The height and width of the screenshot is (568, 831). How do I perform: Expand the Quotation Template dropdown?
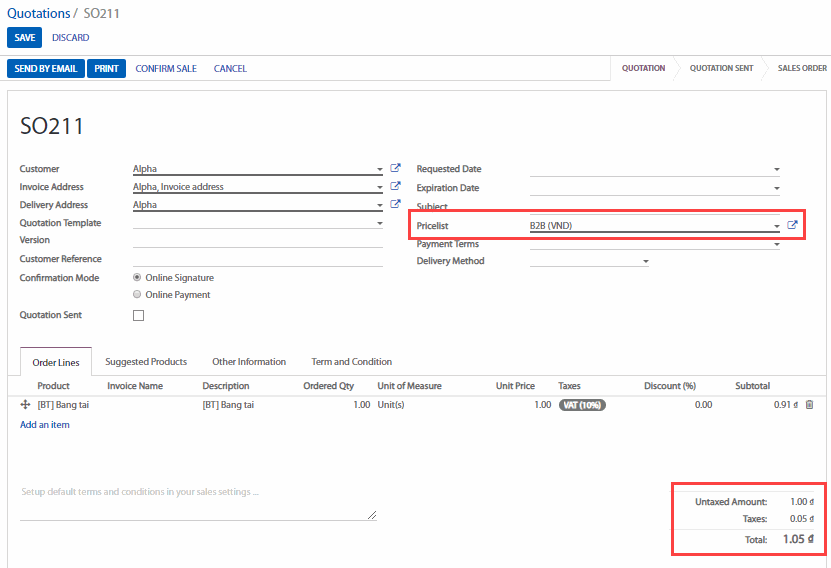379,224
